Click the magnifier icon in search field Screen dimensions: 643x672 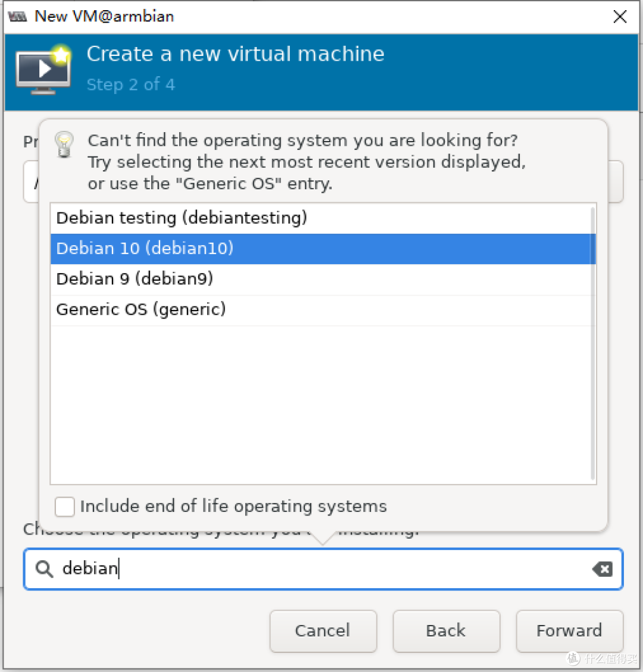click(44, 569)
